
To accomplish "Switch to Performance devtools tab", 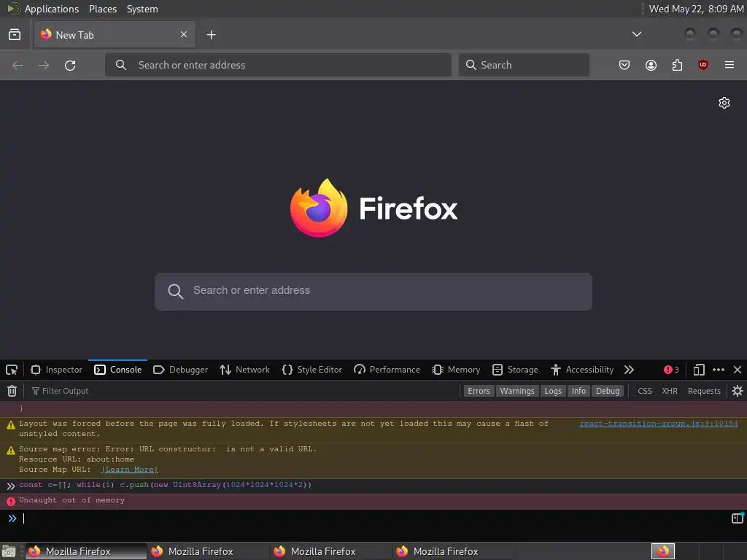I will point(387,370).
